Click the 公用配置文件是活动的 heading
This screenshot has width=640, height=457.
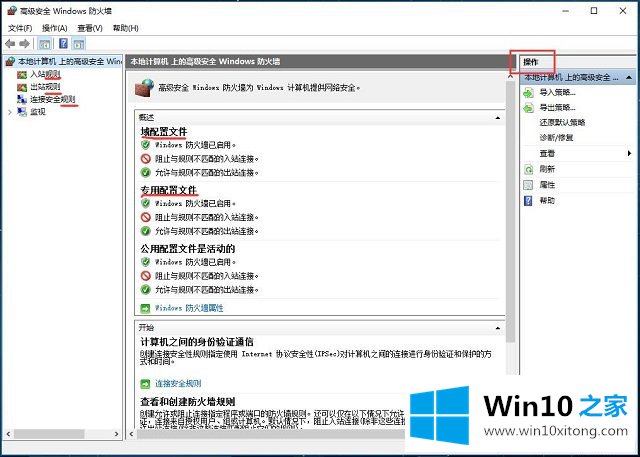(x=188, y=248)
